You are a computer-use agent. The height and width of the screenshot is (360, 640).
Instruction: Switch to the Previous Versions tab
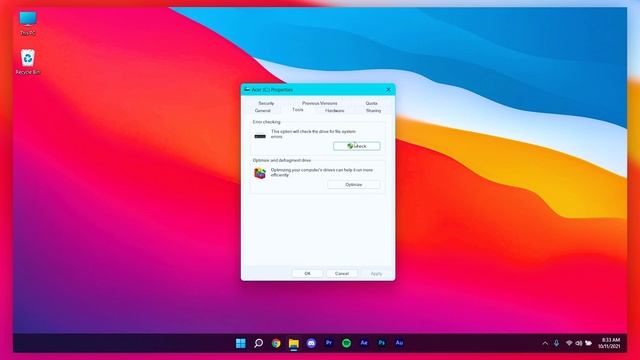pyautogui.click(x=320, y=103)
